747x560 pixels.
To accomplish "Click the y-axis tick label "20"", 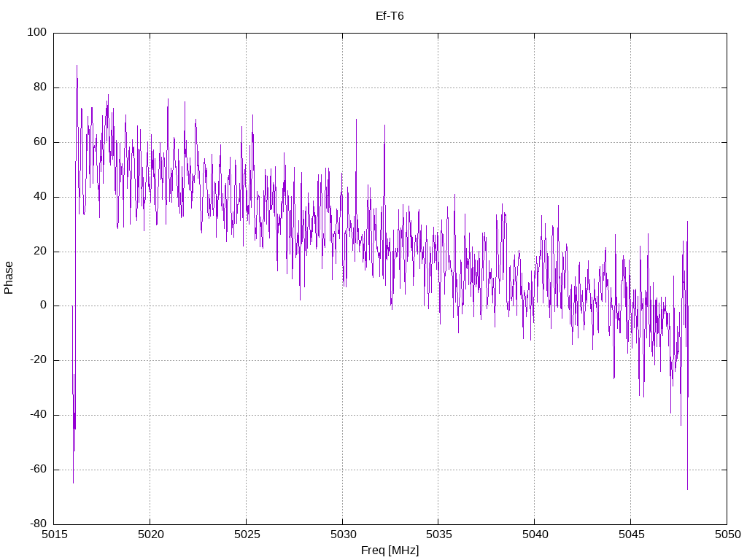I will [x=40, y=251].
